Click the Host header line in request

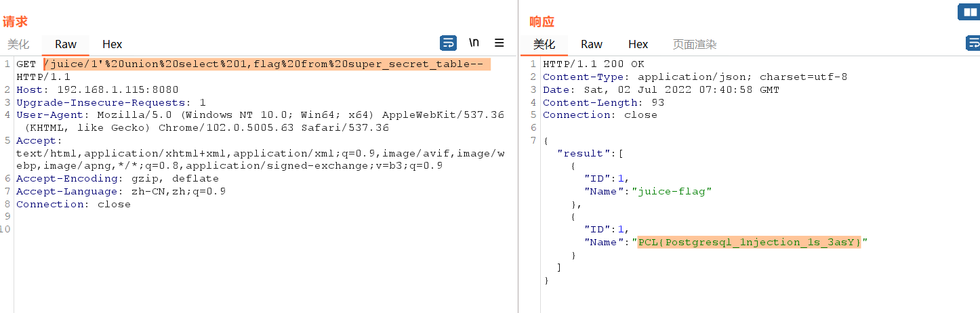pyautogui.click(x=97, y=89)
